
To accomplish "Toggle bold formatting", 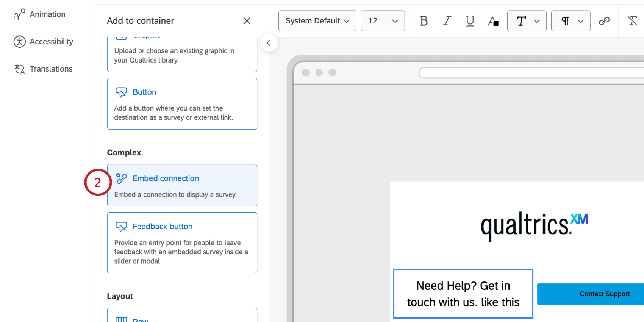I will pyautogui.click(x=424, y=21).
